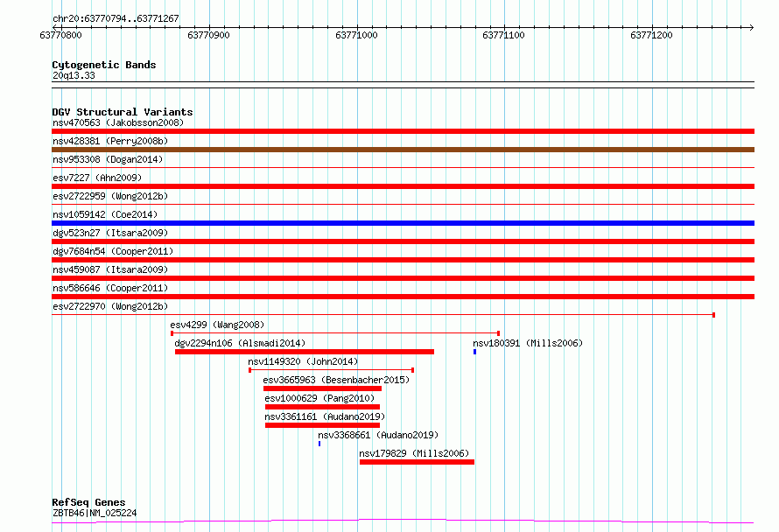Click the 63771200 ruler position

(651, 35)
